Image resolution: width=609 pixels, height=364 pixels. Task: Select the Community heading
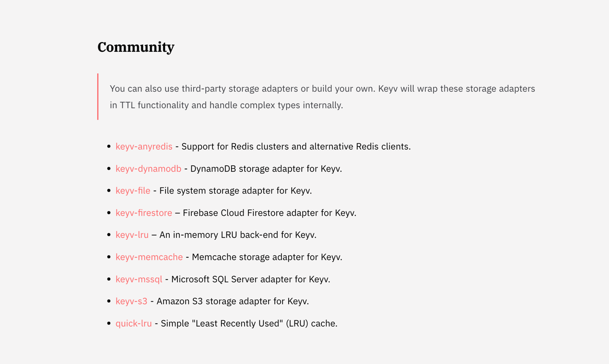[136, 47]
